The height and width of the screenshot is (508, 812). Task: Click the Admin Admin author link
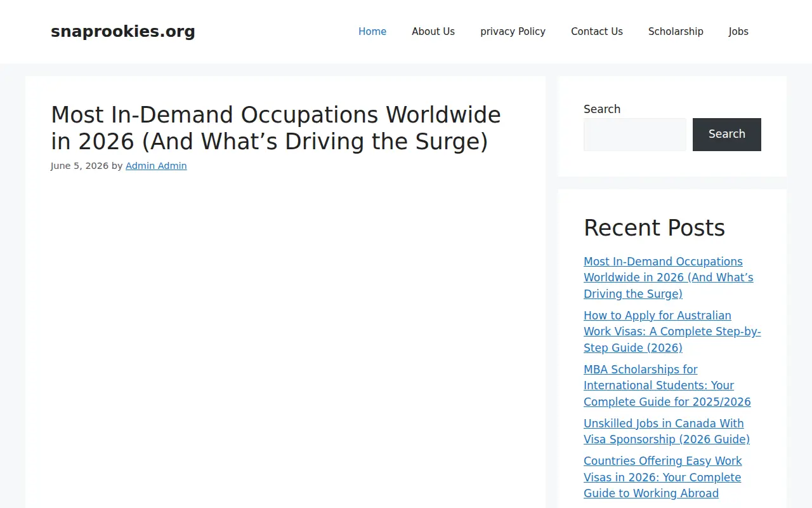point(156,166)
